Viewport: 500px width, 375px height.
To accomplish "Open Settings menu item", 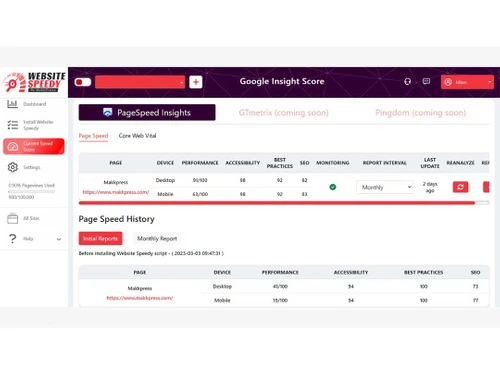I will tap(32, 167).
